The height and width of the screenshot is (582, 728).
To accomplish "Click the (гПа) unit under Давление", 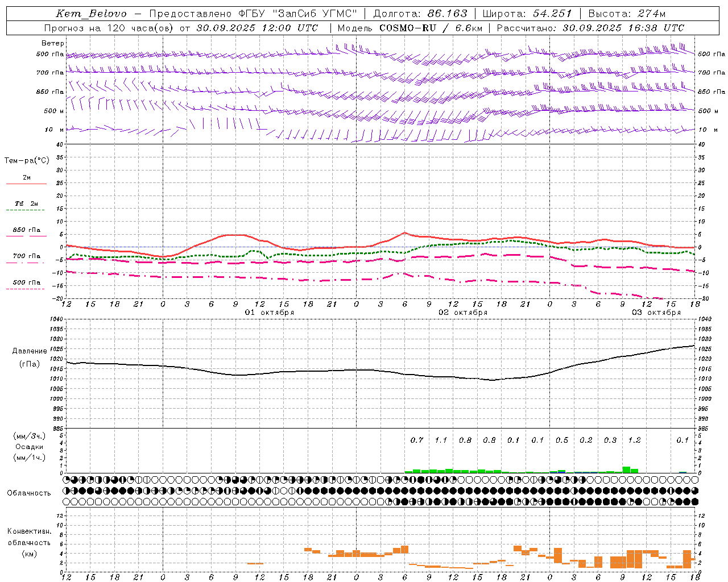I will pos(30,364).
